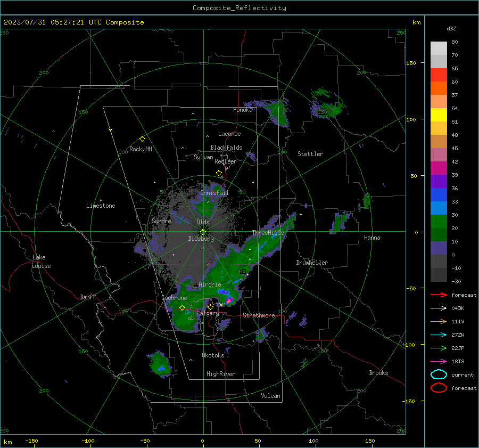The height and width of the screenshot is (448, 479).
Task: Click the 0 dBZ purple color swatch
Action: pyautogui.click(x=439, y=248)
